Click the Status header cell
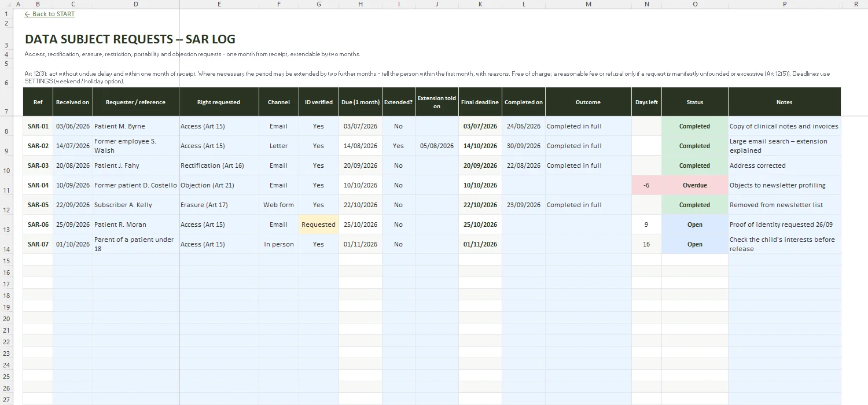 pos(694,102)
